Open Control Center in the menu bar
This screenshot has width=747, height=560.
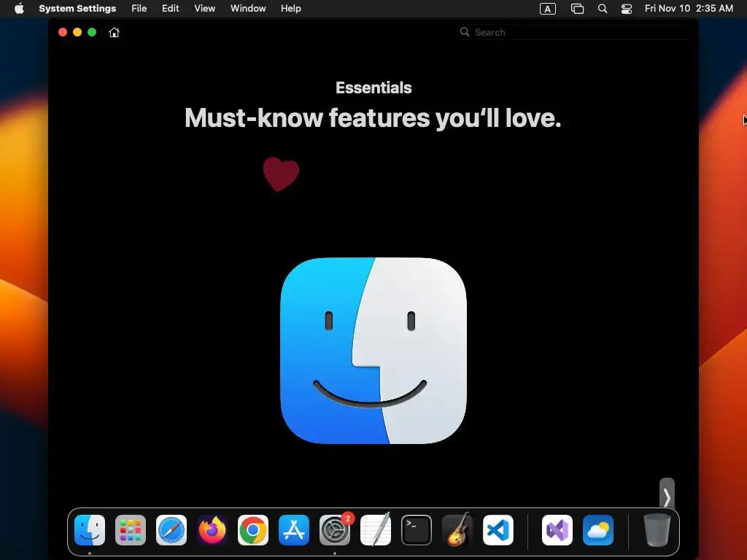tap(627, 9)
